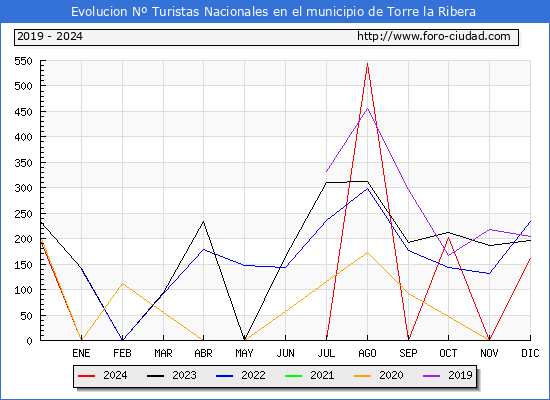550x400 pixels.
Task: Click the 2019 - 2024 date range label
Action: point(50,36)
